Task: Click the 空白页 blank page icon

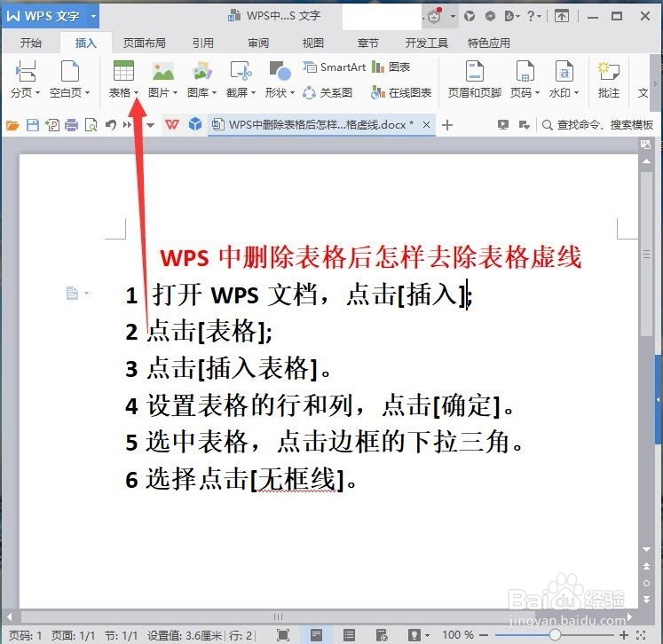Action: point(70,71)
